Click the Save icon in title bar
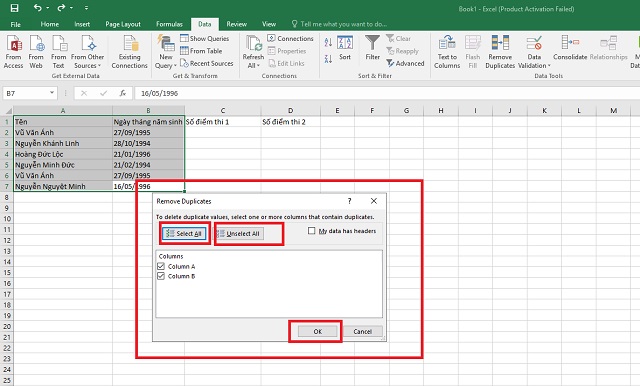The width and height of the screenshot is (640, 386). [x=14, y=8]
